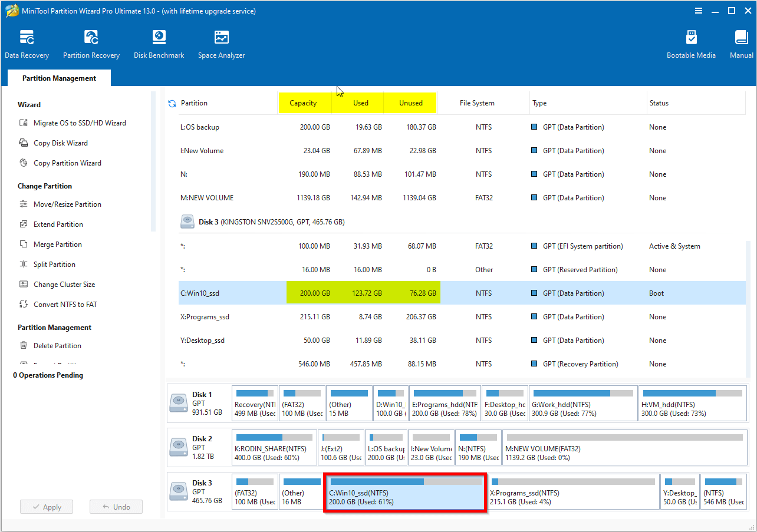Open the hamburger menu in title bar
Image resolution: width=757 pixels, height=532 pixels.
pos(699,11)
